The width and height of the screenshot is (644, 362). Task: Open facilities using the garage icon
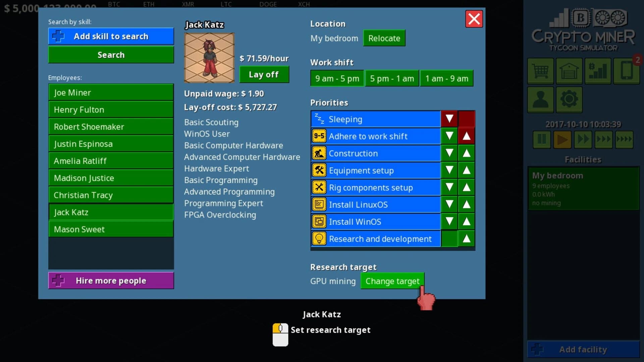coord(569,71)
